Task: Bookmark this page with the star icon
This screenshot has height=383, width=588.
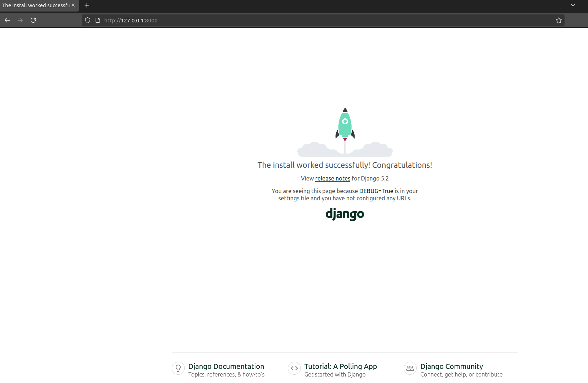Action: [559, 20]
